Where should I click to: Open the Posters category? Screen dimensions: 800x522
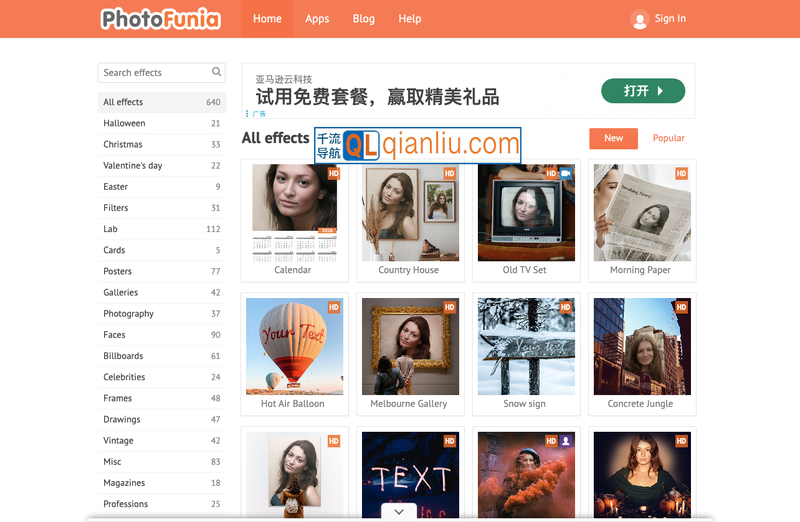tap(162, 271)
